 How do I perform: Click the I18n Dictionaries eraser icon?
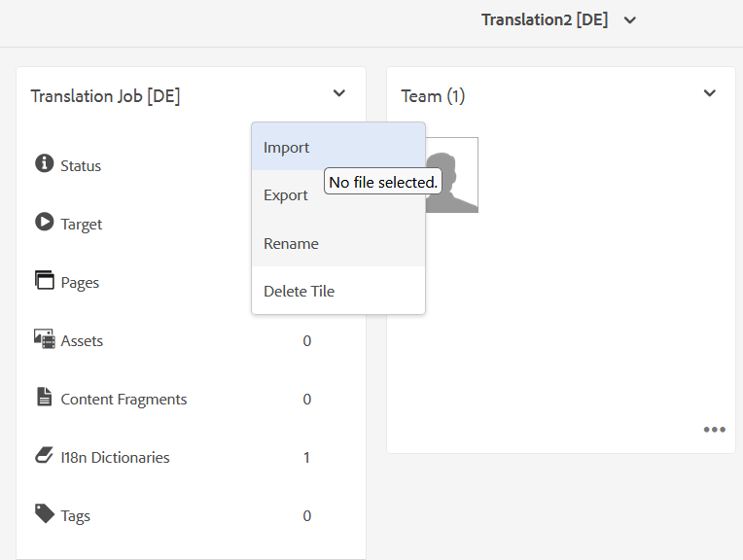point(44,456)
